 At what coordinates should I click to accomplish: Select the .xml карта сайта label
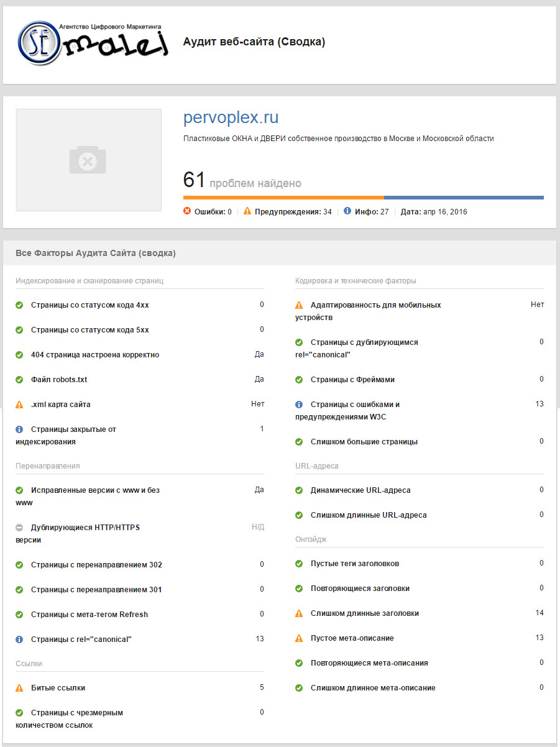(x=61, y=405)
